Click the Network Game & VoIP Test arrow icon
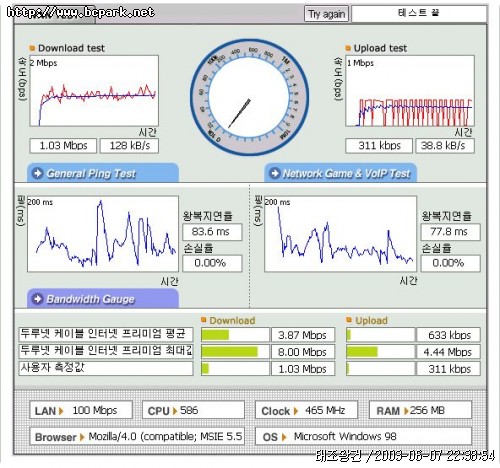500x468 pixels. click(x=274, y=173)
